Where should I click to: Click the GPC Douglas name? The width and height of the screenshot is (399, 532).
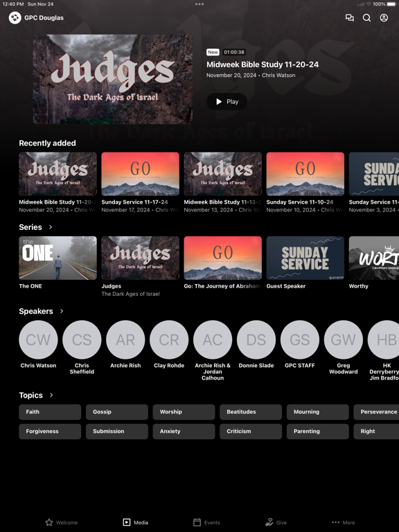coord(44,17)
